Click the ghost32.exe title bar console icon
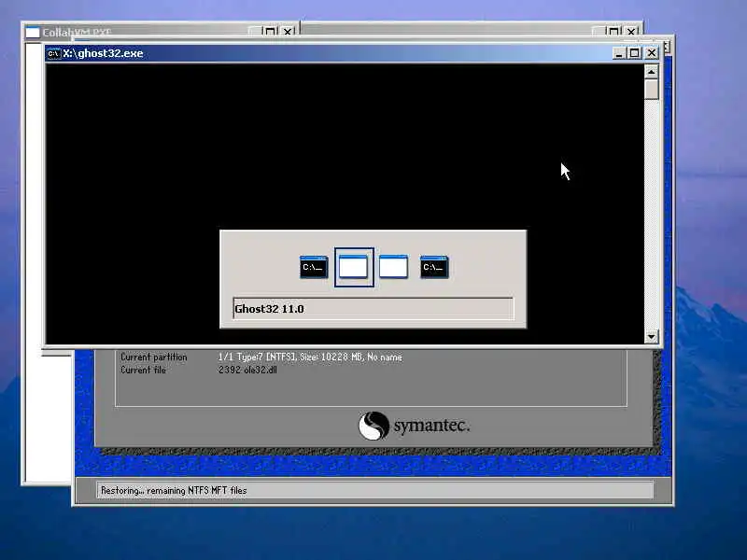 click(x=54, y=53)
